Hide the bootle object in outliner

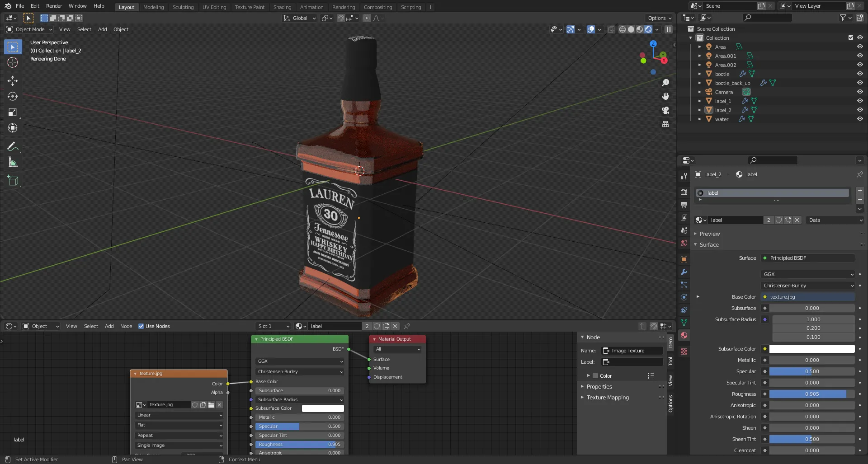pos(860,74)
